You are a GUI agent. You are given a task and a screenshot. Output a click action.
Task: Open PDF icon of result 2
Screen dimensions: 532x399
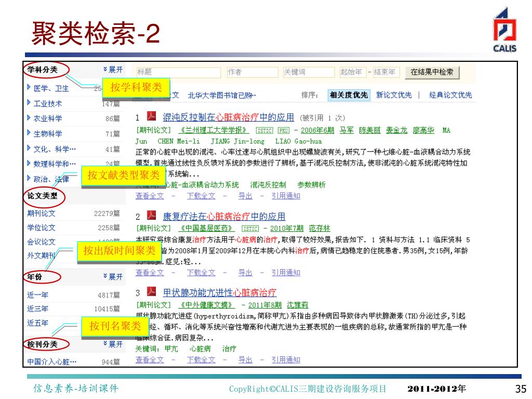pyautogui.click(x=151, y=215)
